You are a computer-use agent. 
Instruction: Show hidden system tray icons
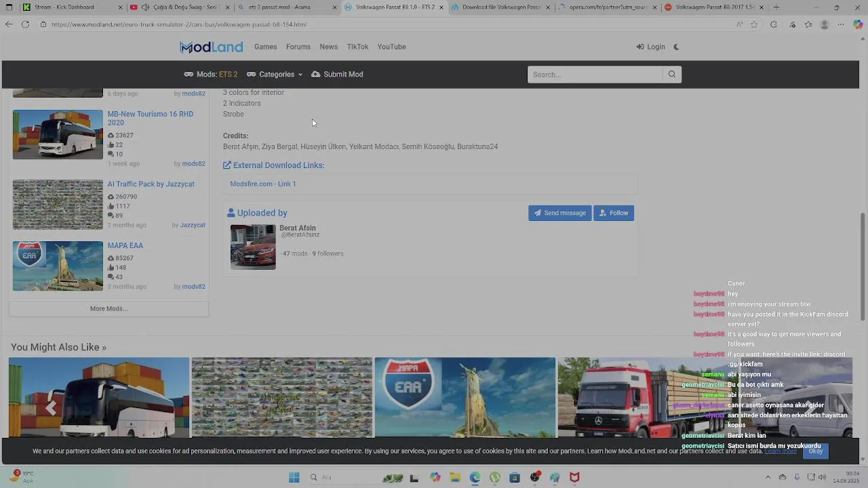[x=768, y=477]
